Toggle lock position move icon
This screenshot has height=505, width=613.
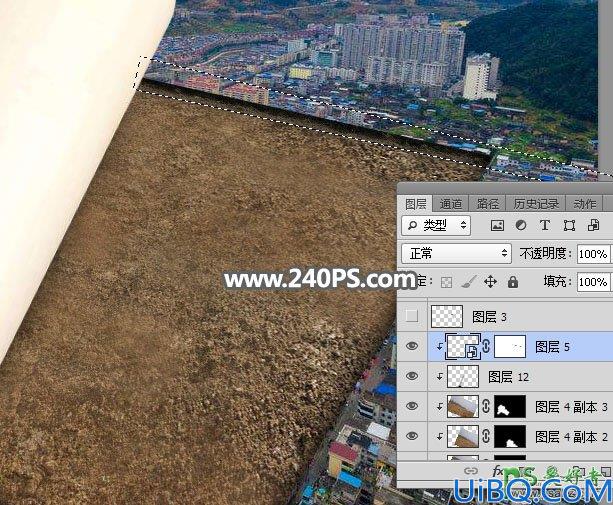490,281
